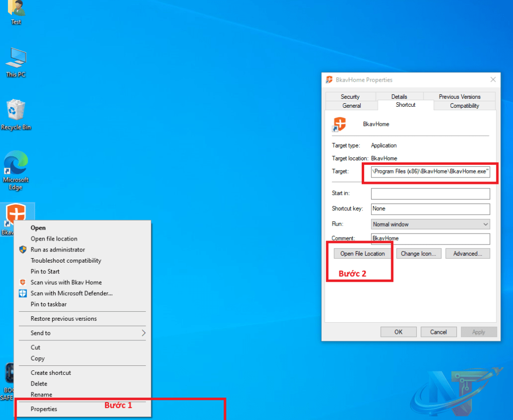This screenshot has width=513, height=420.
Task: Expand the Send to submenu arrow
Action: pos(143,333)
